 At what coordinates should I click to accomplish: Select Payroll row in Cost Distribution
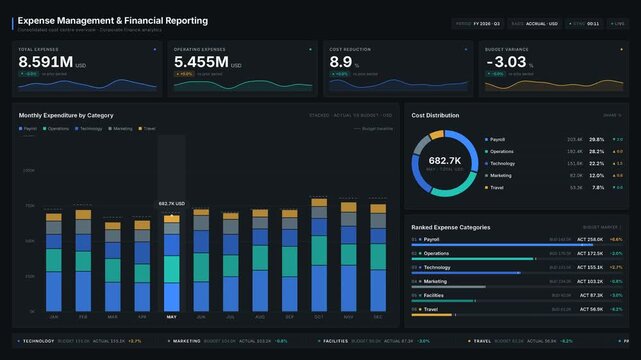[554, 139]
